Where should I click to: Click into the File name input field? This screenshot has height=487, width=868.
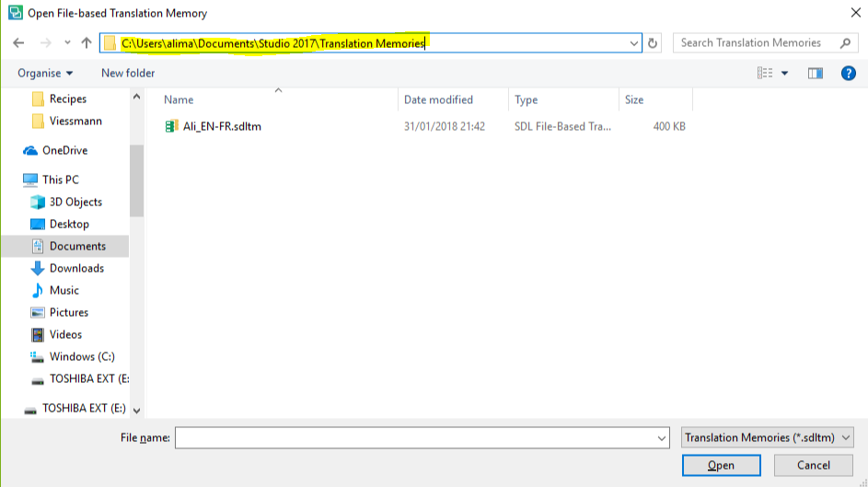click(x=415, y=437)
